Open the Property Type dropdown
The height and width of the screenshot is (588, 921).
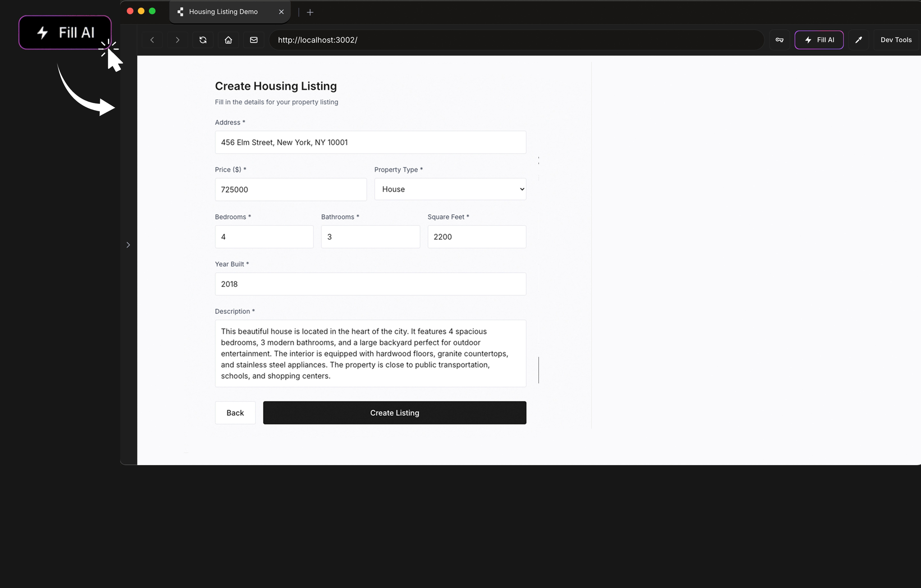(450, 189)
